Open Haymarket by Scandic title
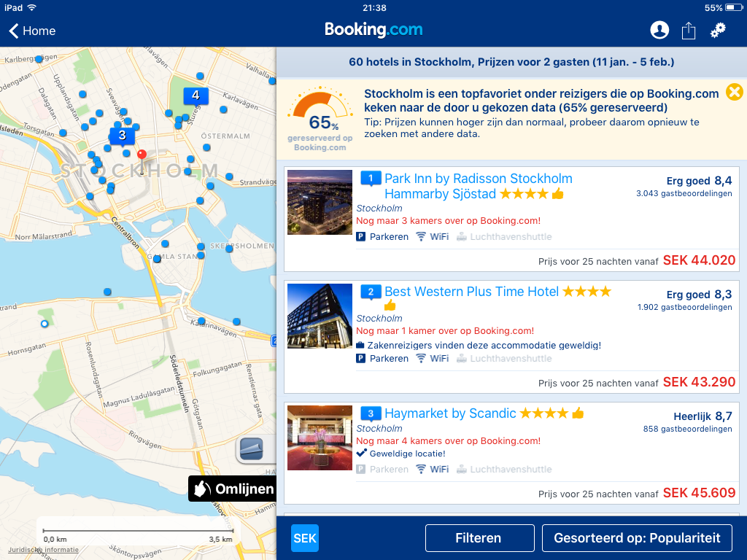Image resolution: width=747 pixels, height=560 pixels. pos(449,413)
